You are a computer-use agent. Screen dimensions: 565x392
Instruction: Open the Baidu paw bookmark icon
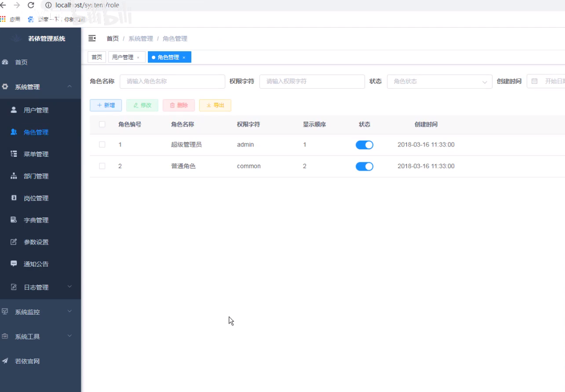[31, 19]
